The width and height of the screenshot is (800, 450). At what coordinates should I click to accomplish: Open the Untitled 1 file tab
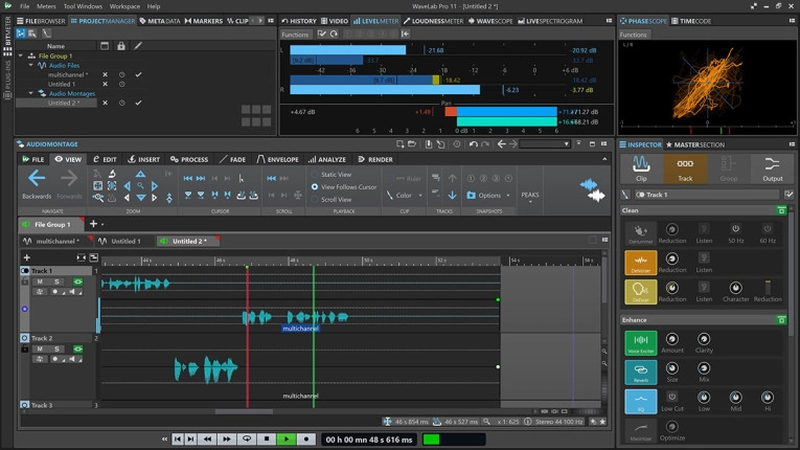(125, 241)
